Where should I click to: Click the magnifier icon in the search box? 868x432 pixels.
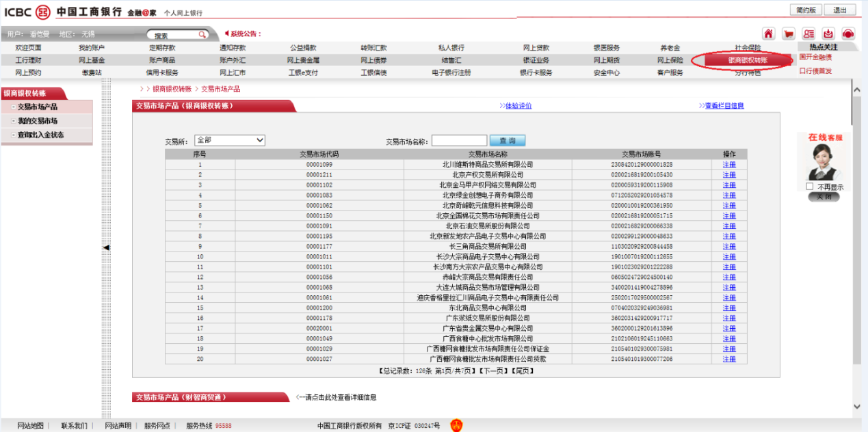pos(202,34)
